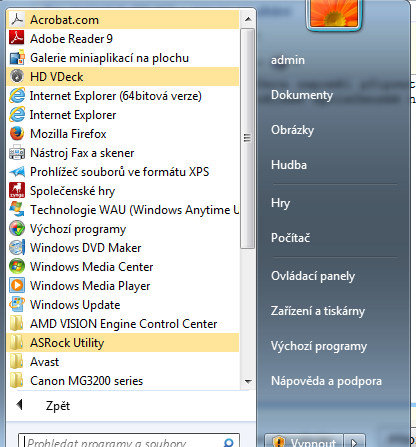Click the Zpět back button
416x447 pixels.
click(x=58, y=406)
